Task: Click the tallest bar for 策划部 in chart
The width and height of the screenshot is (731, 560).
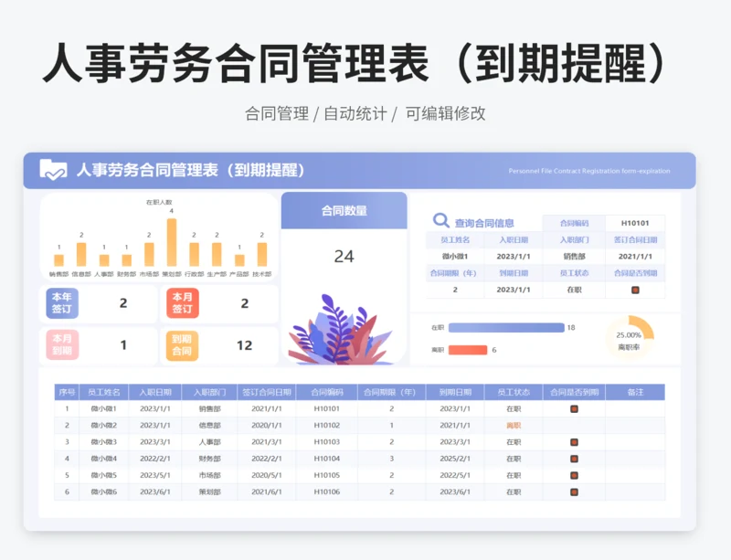Action: [x=171, y=242]
